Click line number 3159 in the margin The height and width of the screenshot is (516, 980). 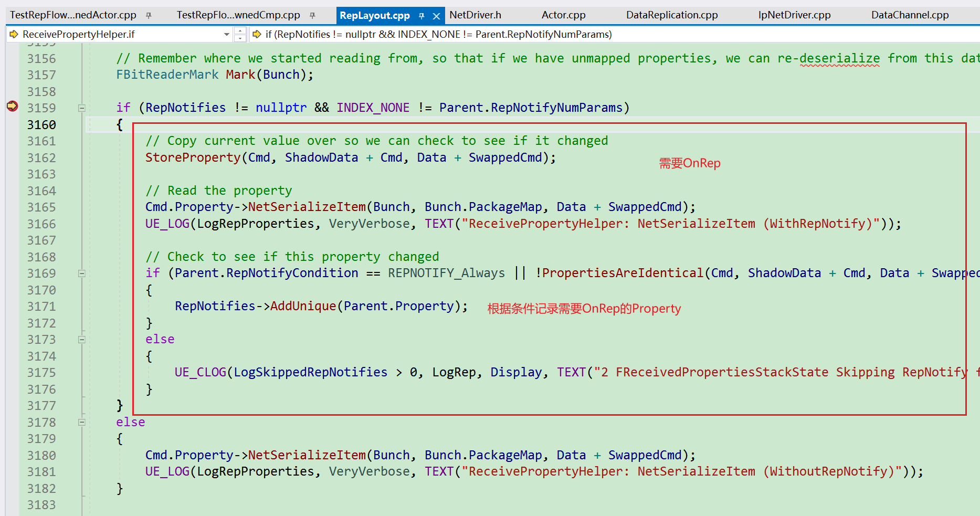coord(41,108)
